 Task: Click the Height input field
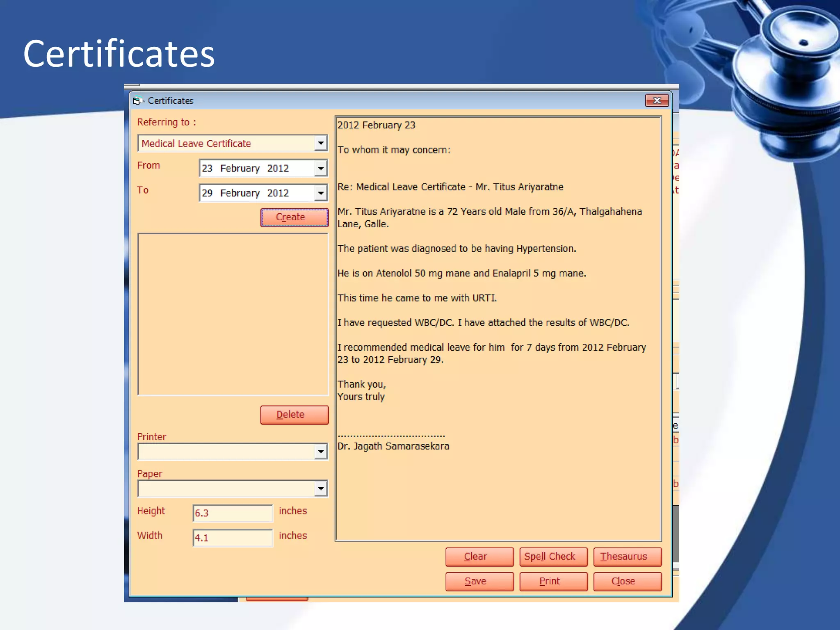tap(233, 513)
